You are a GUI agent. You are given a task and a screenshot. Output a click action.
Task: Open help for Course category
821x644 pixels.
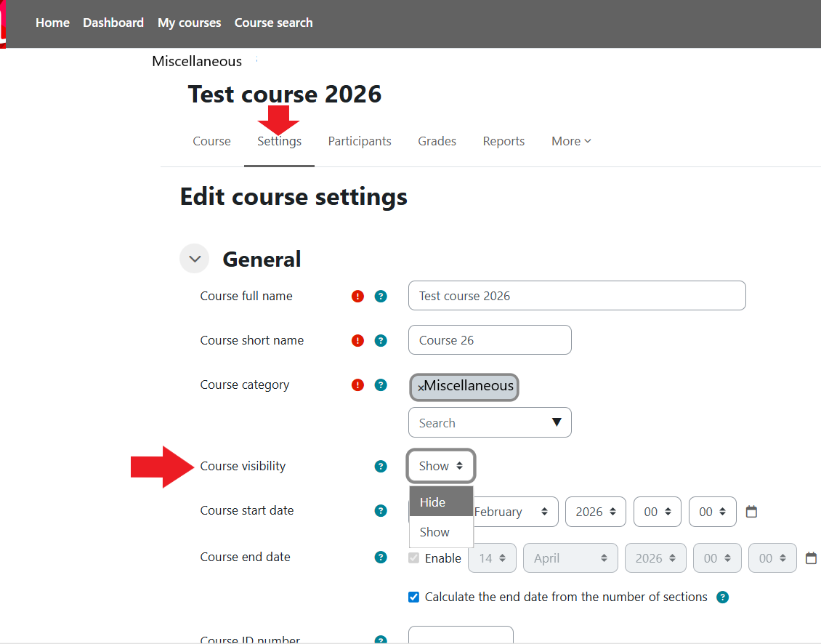(381, 385)
